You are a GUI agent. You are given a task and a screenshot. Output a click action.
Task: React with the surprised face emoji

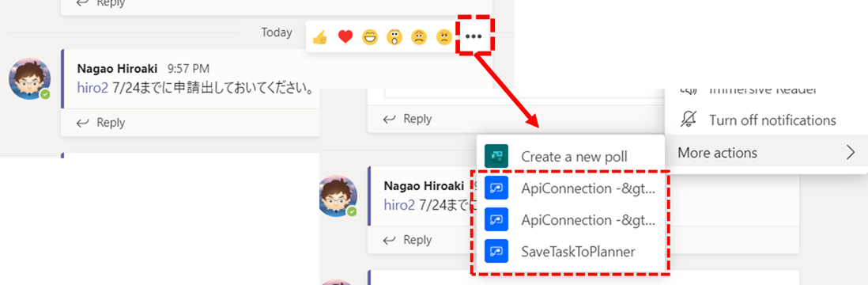tap(394, 37)
